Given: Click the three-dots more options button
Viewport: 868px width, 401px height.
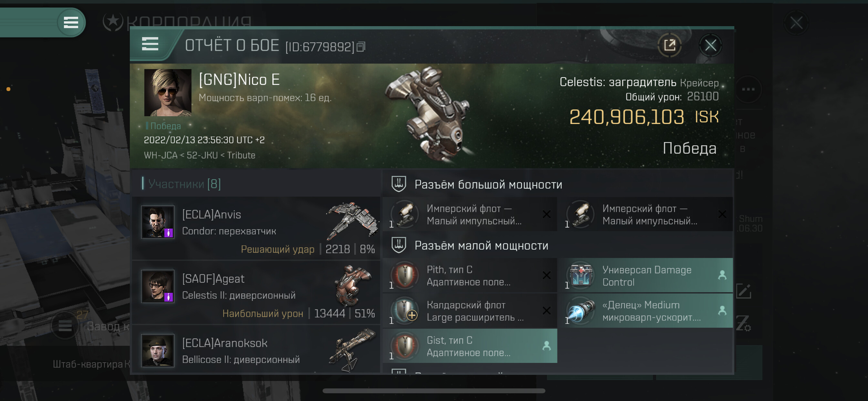Looking at the screenshot, I should click(748, 89).
